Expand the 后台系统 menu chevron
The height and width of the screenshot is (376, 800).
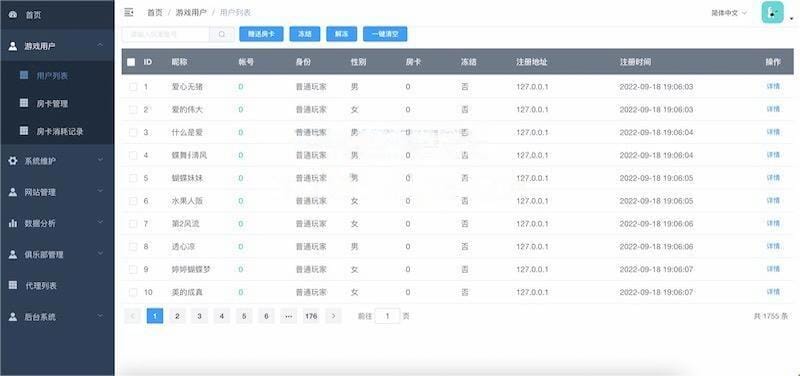point(101,316)
